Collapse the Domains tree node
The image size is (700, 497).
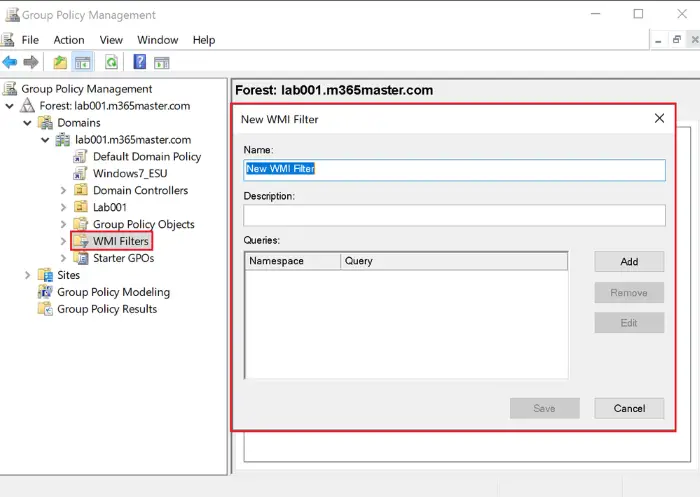[x=27, y=123]
